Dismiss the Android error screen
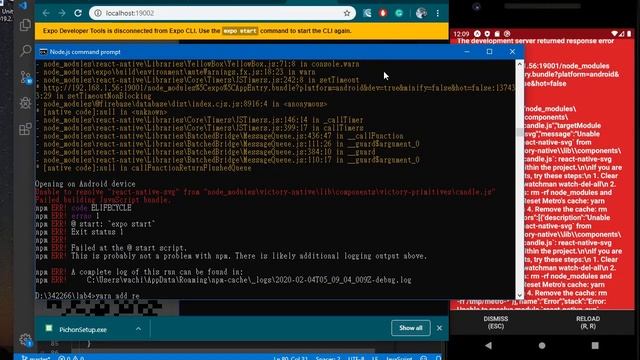The image size is (640, 360). (x=496, y=322)
